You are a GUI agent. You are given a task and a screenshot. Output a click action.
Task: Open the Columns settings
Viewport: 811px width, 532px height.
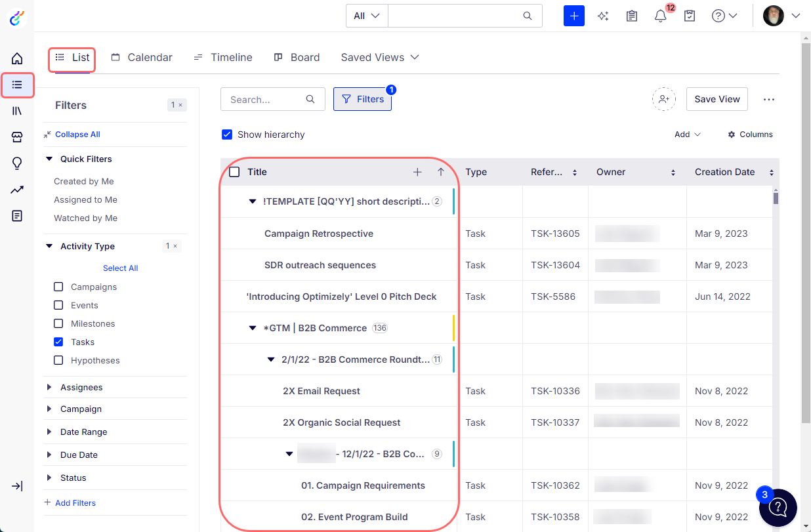751,134
